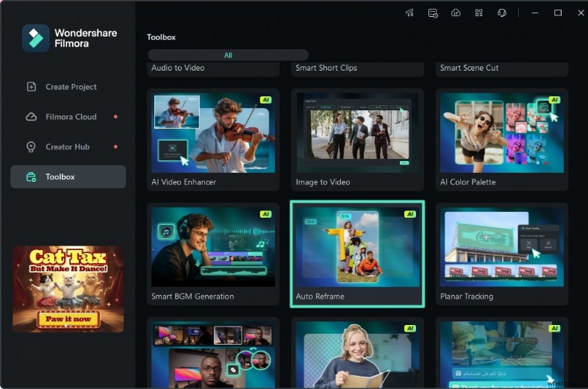Select the All category tab
The image size is (588, 389).
point(228,55)
